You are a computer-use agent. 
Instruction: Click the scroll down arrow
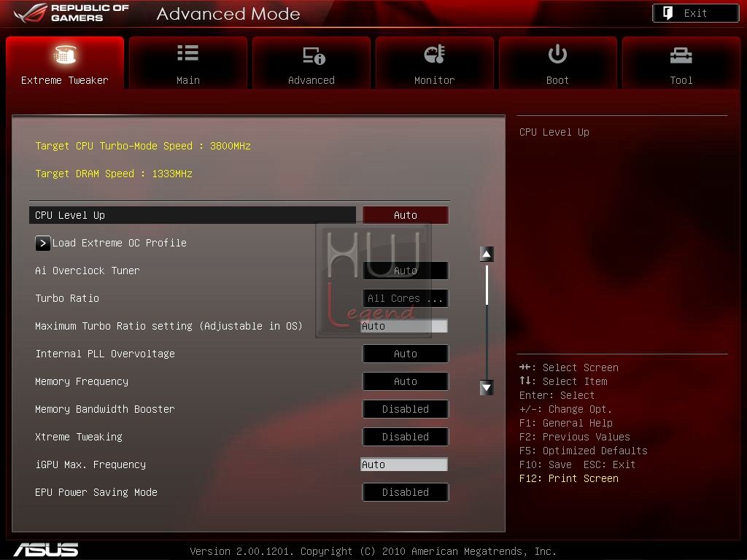tap(487, 388)
